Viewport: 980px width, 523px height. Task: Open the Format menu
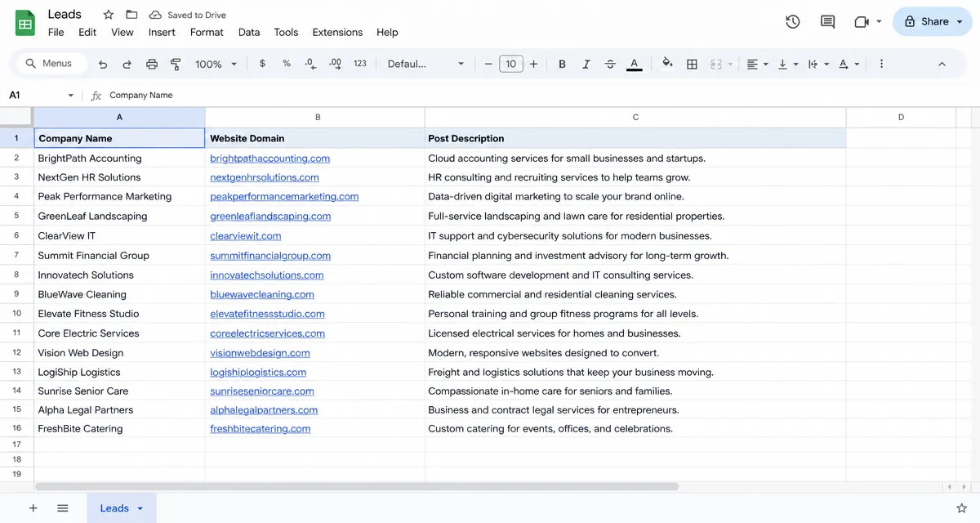(x=207, y=33)
